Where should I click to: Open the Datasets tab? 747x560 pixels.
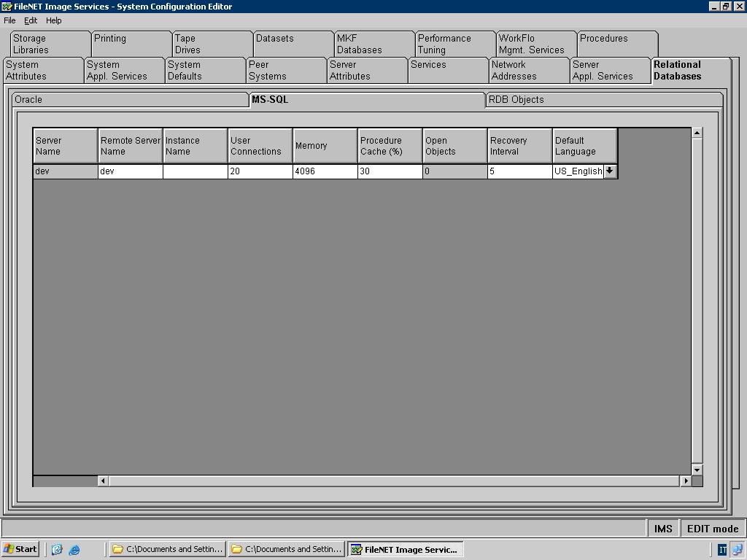click(293, 44)
